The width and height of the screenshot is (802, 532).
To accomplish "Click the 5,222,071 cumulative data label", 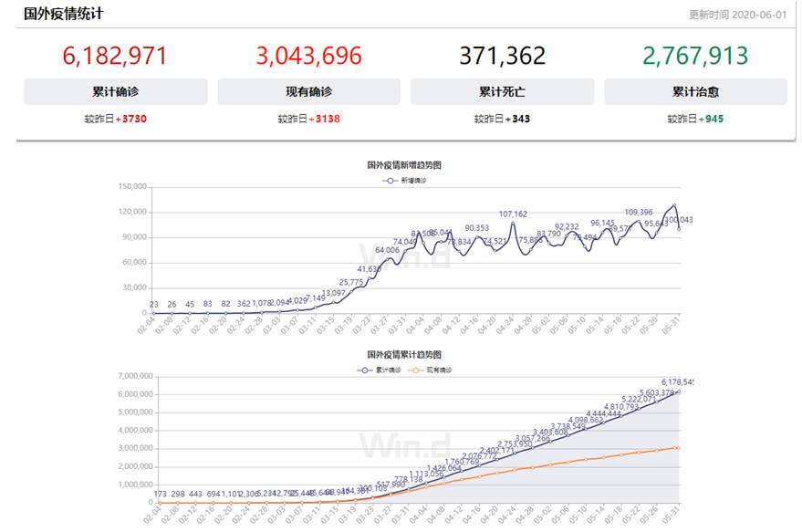I will click(x=639, y=399).
